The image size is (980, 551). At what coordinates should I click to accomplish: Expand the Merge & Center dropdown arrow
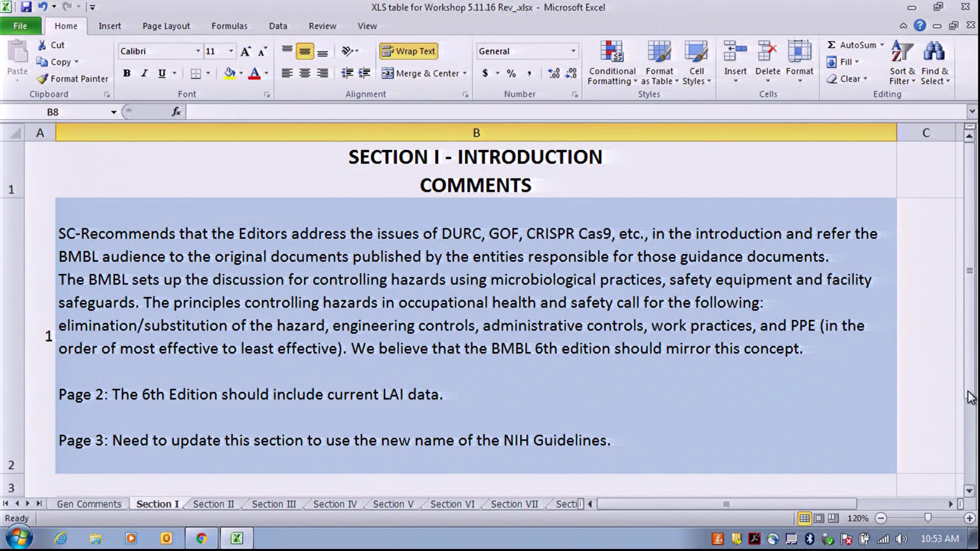(464, 73)
